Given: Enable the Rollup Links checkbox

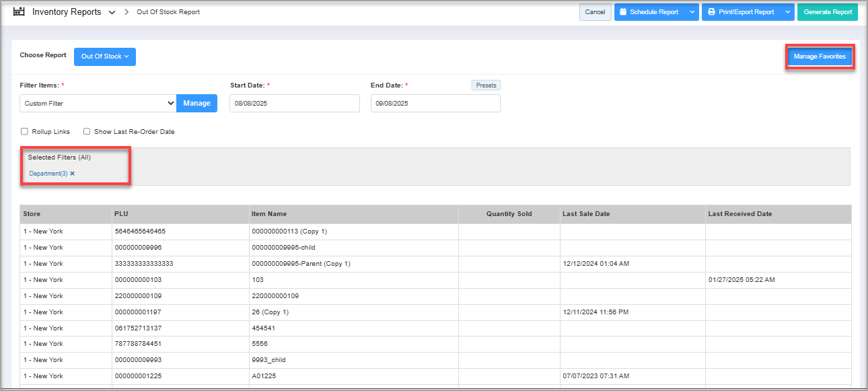Looking at the screenshot, I should (x=24, y=132).
